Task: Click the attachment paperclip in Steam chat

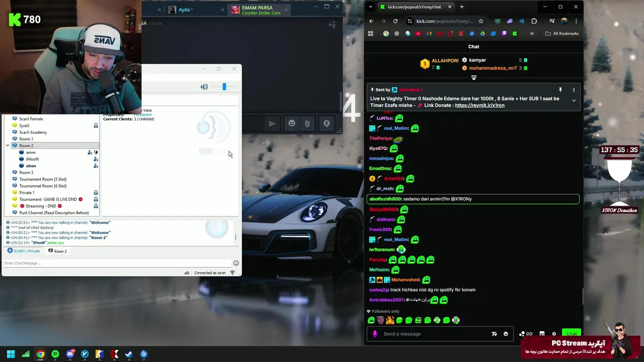Action: (307, 123)
